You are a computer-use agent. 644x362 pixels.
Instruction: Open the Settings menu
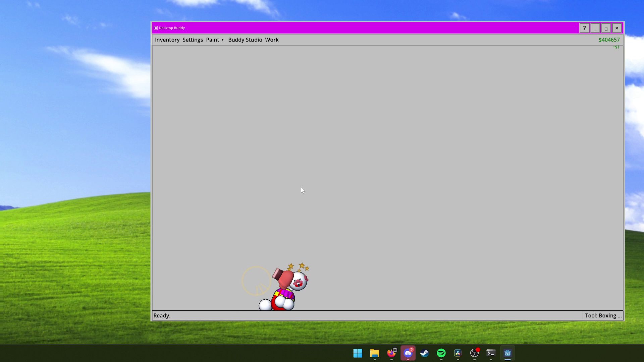coord(193,40)
